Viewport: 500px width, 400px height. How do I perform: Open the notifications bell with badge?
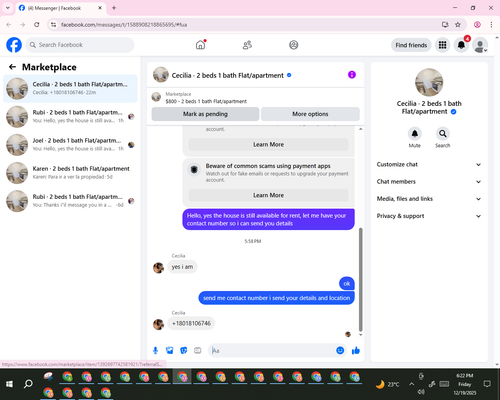click(x=461, y=45)
